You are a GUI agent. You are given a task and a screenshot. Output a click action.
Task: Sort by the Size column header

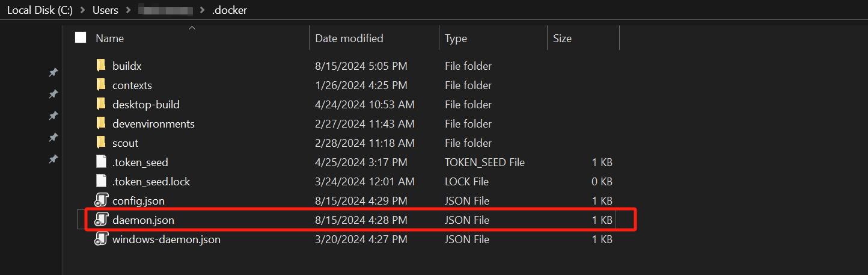tap(562, 38)
